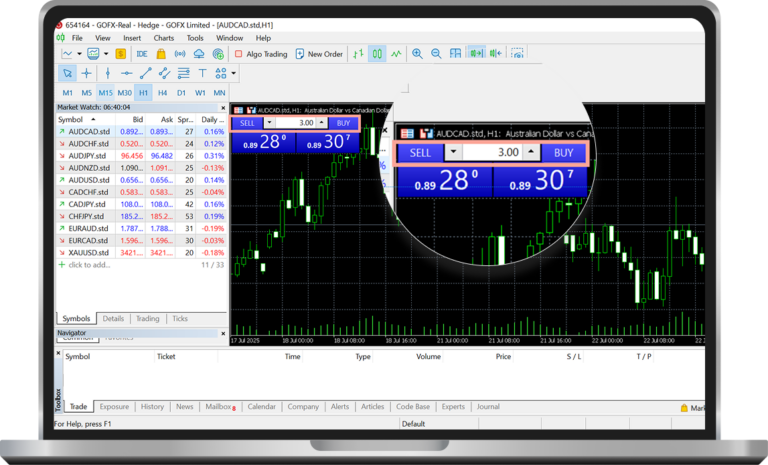This screenshot has height=465, width=768.
Task: Expand the drawing objects dropdown arrow
Action: point(234,73)
